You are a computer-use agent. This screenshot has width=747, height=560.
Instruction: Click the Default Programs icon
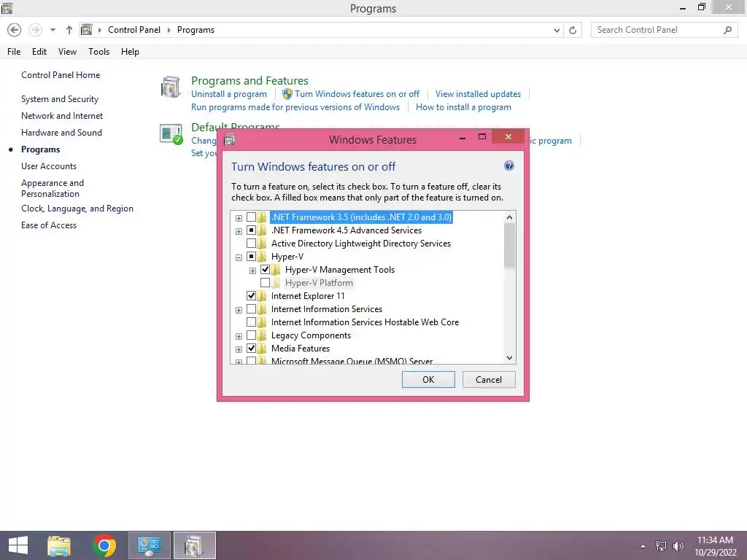[x=171, y=134]
